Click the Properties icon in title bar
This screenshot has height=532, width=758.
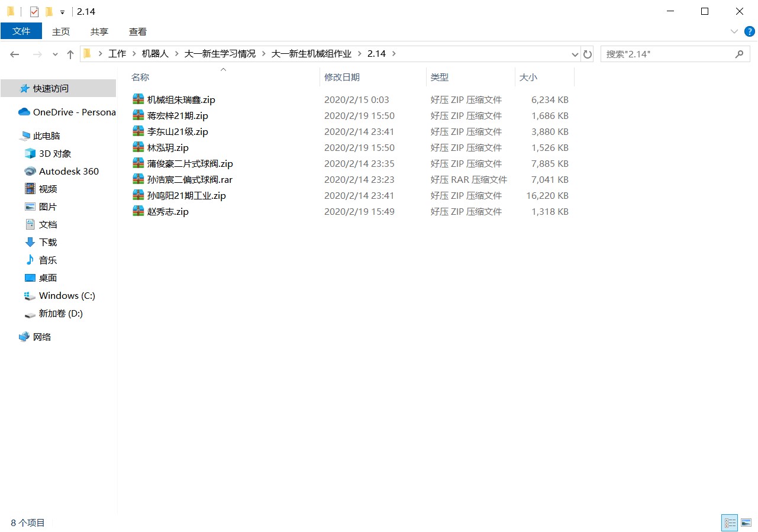tap(34, 11)
